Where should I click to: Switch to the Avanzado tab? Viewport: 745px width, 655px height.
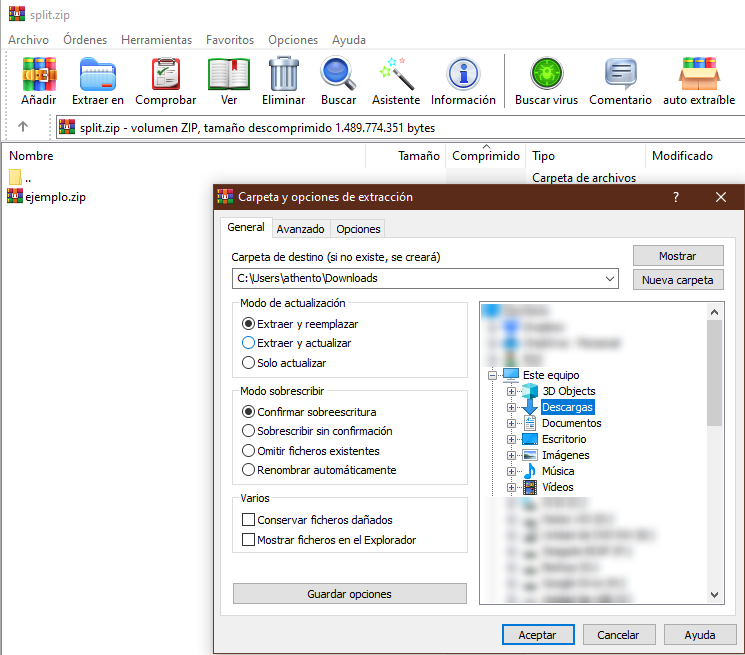(x=300, y=229)
